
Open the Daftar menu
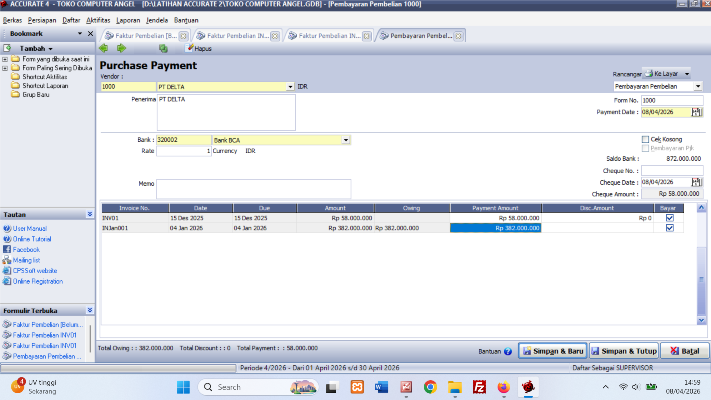pyautogui.click(x=71, y=20)
